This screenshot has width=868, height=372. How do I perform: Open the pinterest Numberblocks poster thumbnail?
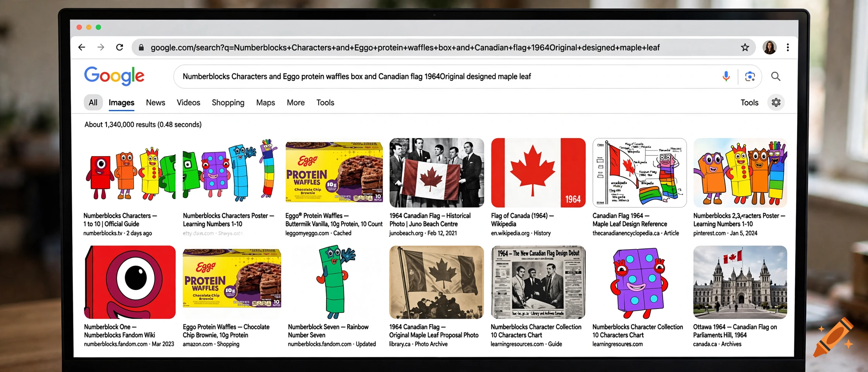tap(740, 173)
